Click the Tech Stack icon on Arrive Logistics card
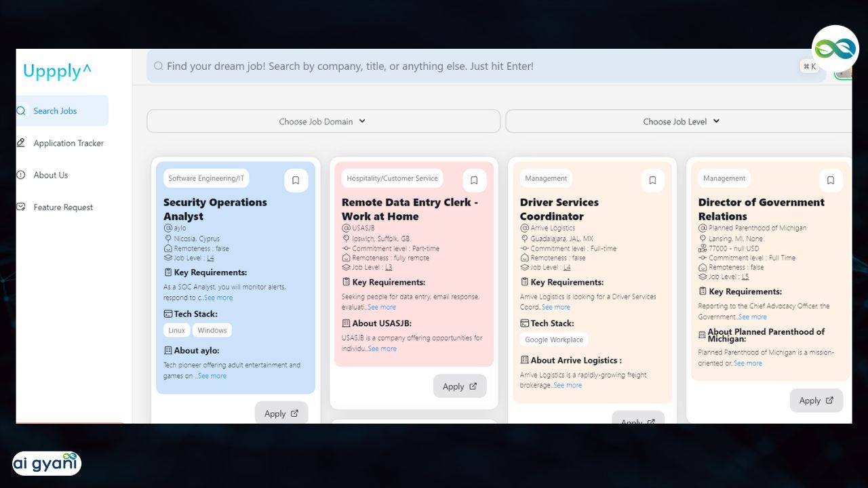This screenshot has height=488, width=868. point(525,323)
